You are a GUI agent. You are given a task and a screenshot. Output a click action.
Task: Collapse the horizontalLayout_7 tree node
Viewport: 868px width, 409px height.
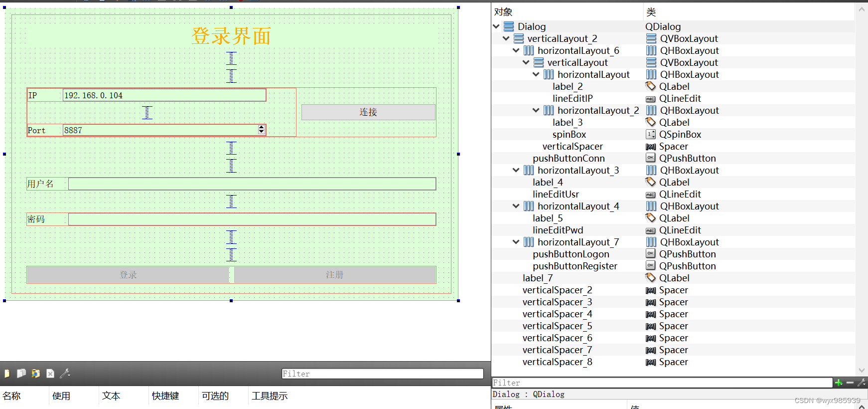[516, 242]
